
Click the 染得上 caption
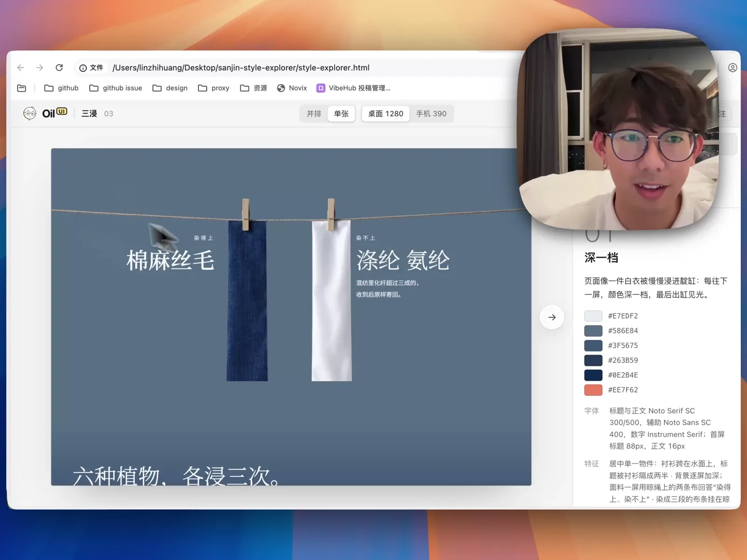point(204,238)
